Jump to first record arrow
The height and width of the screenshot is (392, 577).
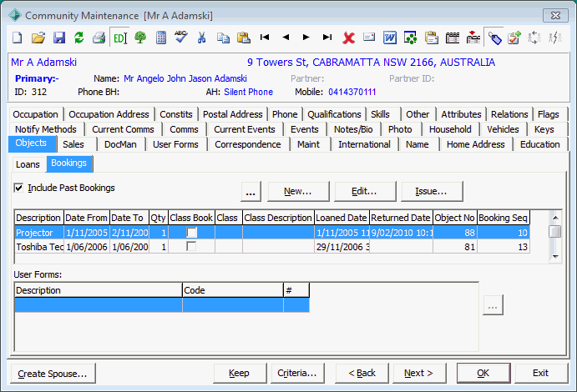(265, 37)
